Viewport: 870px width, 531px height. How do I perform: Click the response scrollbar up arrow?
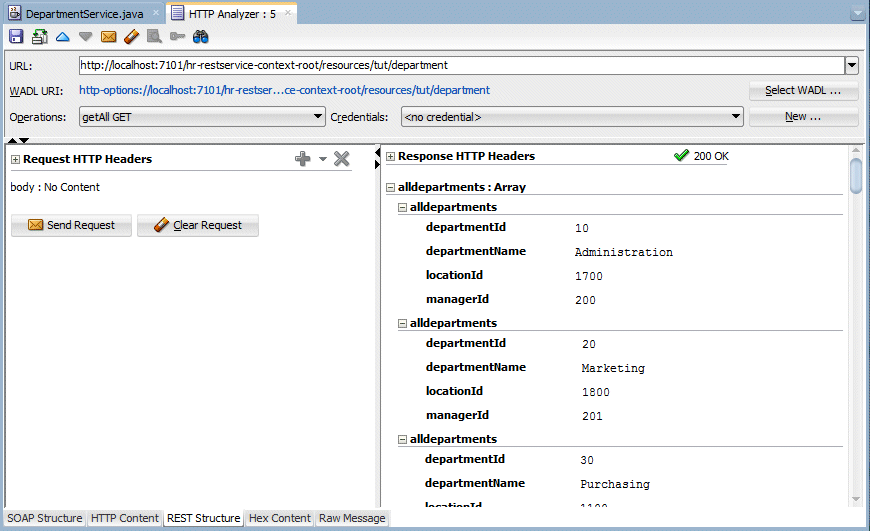pos(856,150)
